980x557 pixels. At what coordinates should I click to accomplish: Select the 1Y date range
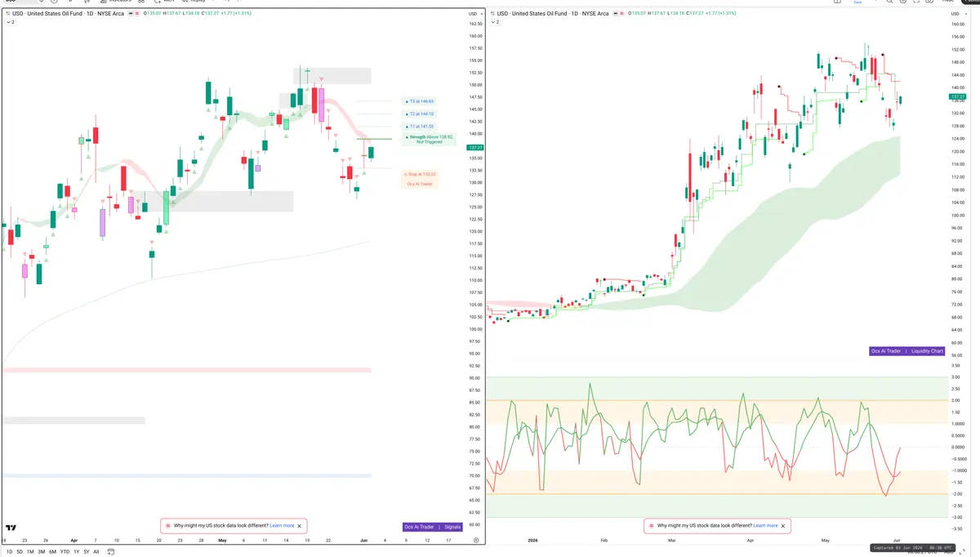[76, 552]
